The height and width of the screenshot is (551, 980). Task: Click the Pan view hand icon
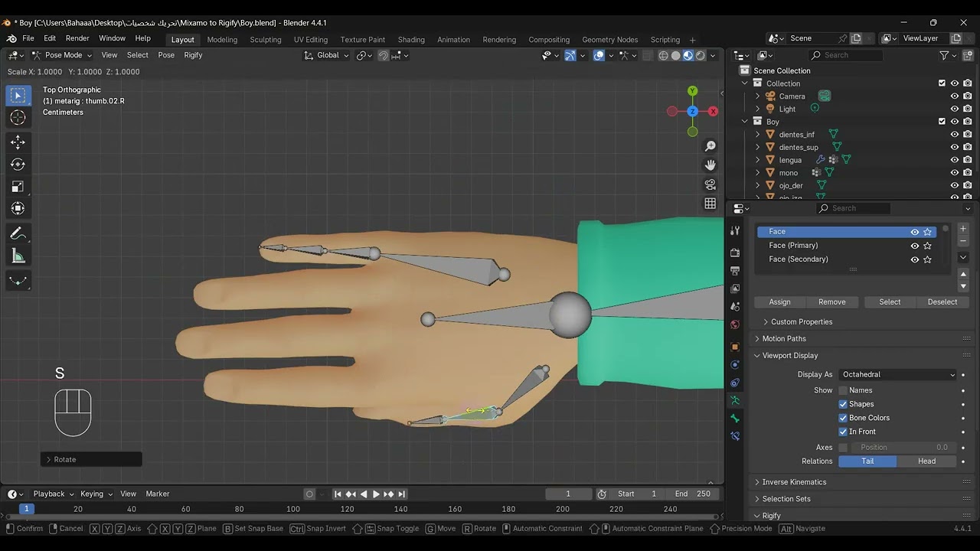coord(710,165)
